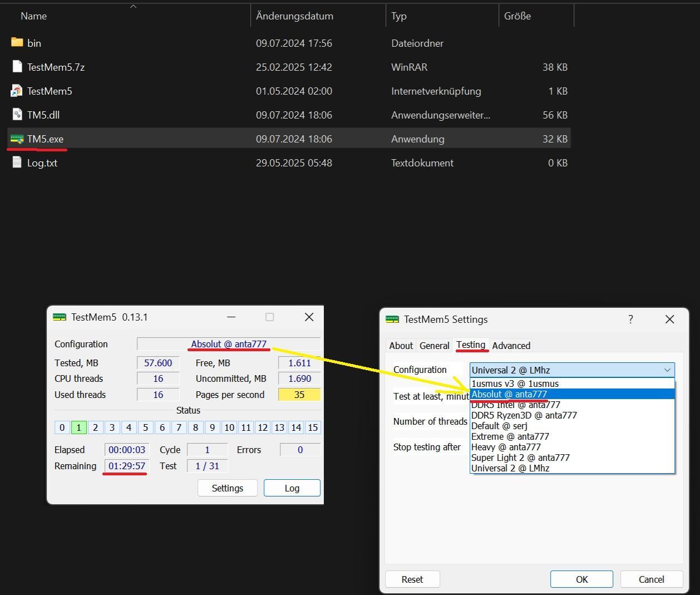Click the Pages per second yellow field
The image size is (700, 595).
pos(299,395)
